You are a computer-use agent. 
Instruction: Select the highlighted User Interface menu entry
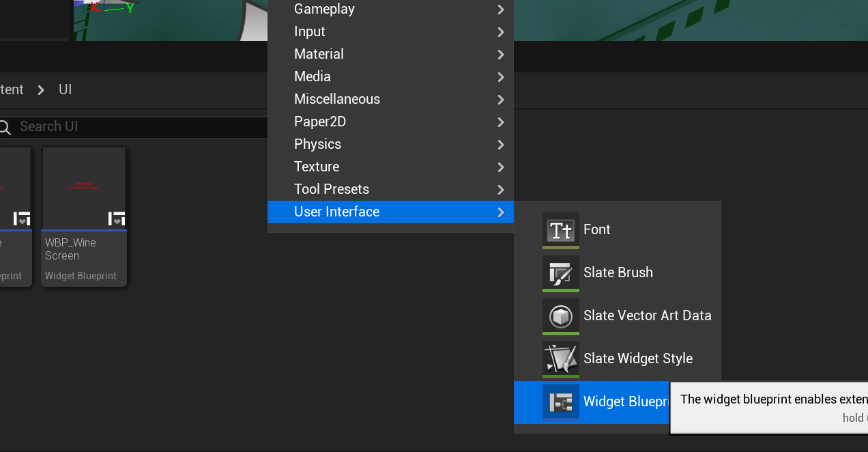click(390, 212)
